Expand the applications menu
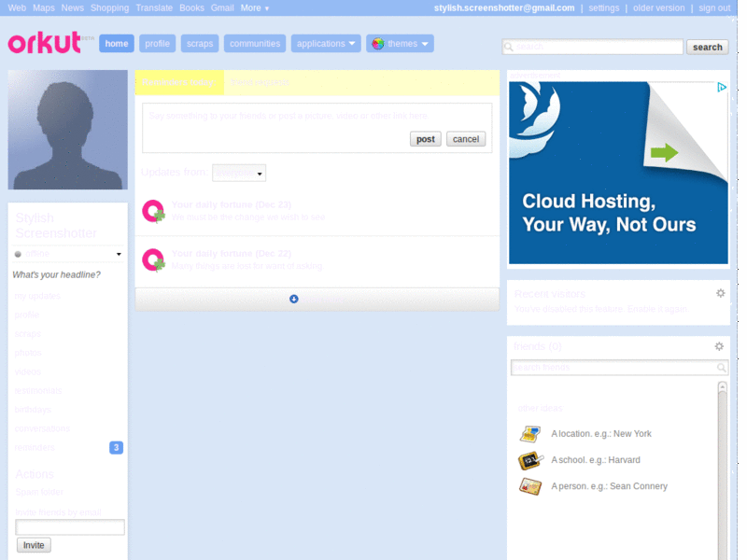Image resolution: width=747 pixels, height=560 pixels. click(326, 43)
